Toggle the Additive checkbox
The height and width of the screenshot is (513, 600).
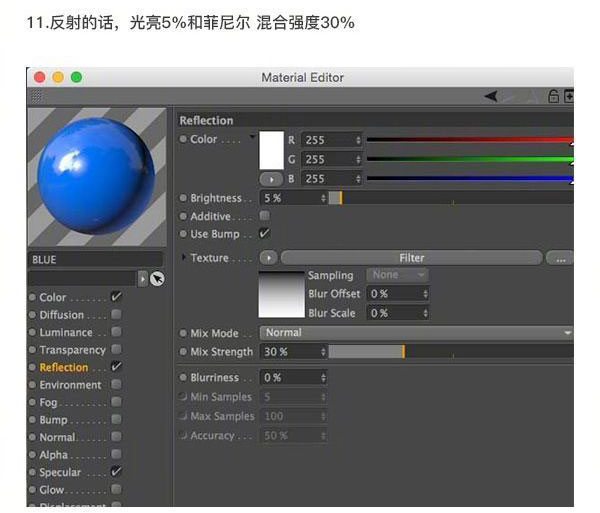click(264, 216)
